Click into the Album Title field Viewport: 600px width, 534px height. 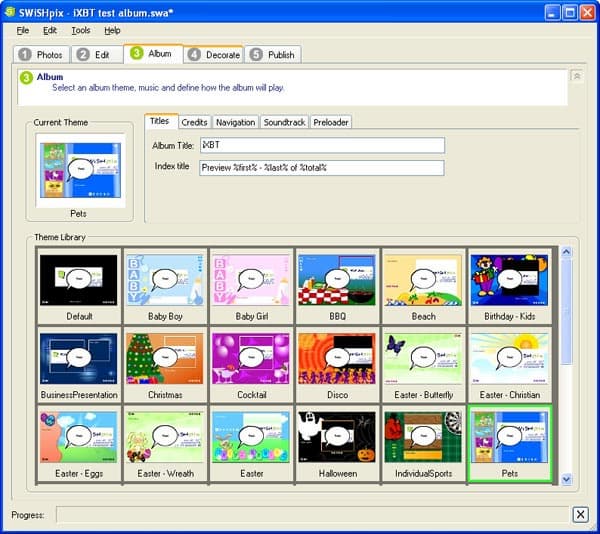click(x=322, y=145)
